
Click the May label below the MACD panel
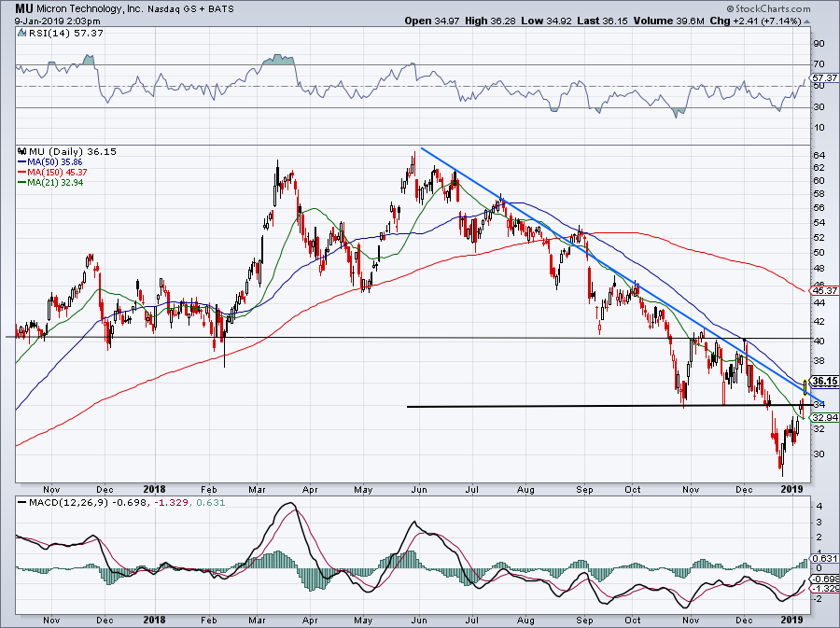coord(363,620)
